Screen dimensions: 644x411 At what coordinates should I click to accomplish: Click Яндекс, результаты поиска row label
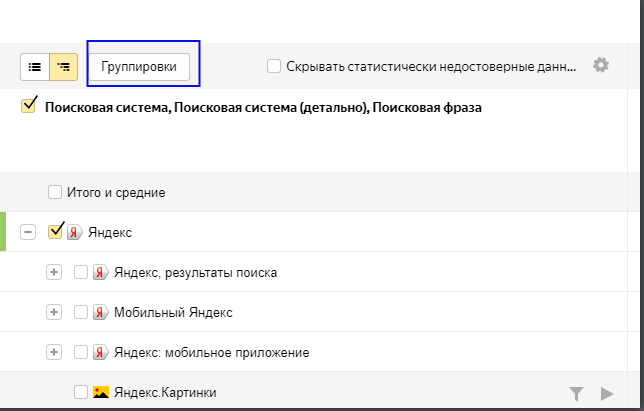coord(195,272)
